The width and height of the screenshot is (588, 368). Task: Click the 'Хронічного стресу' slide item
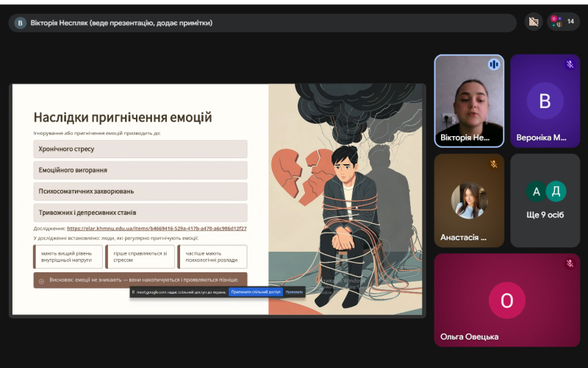[140, 149]
